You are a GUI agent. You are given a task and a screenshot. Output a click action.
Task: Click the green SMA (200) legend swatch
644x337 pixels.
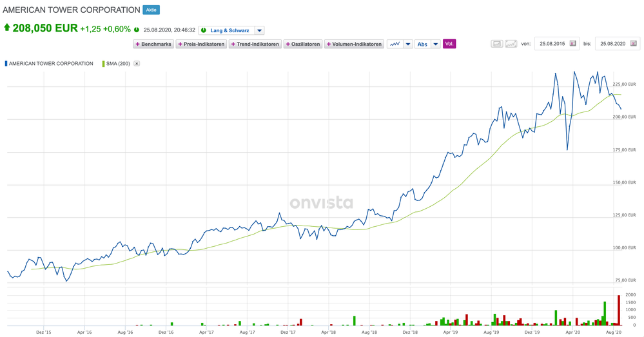(103, 64)
